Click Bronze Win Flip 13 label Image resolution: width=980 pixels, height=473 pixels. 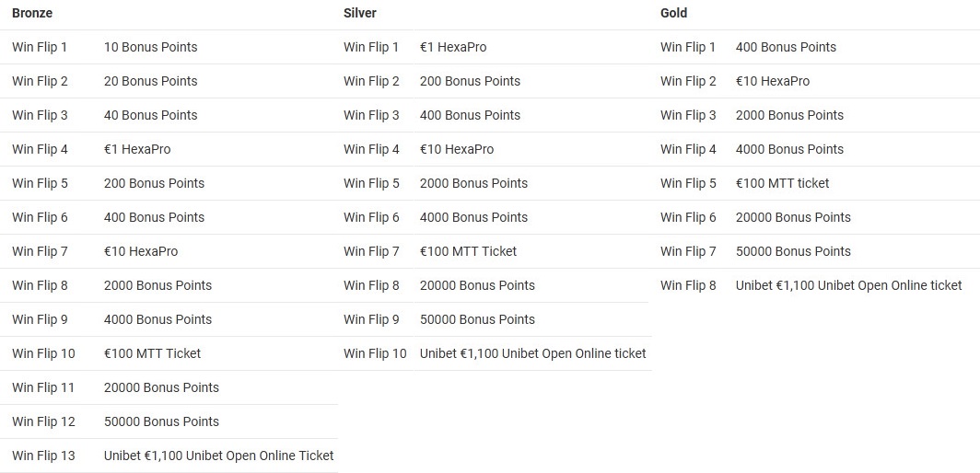pos(44,456)
